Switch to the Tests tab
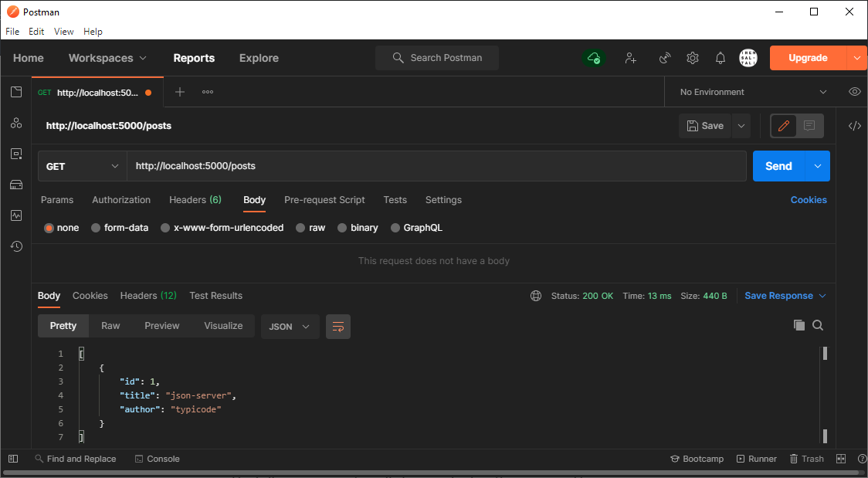This screenshot has height=478, width=868. coord(395,200)
